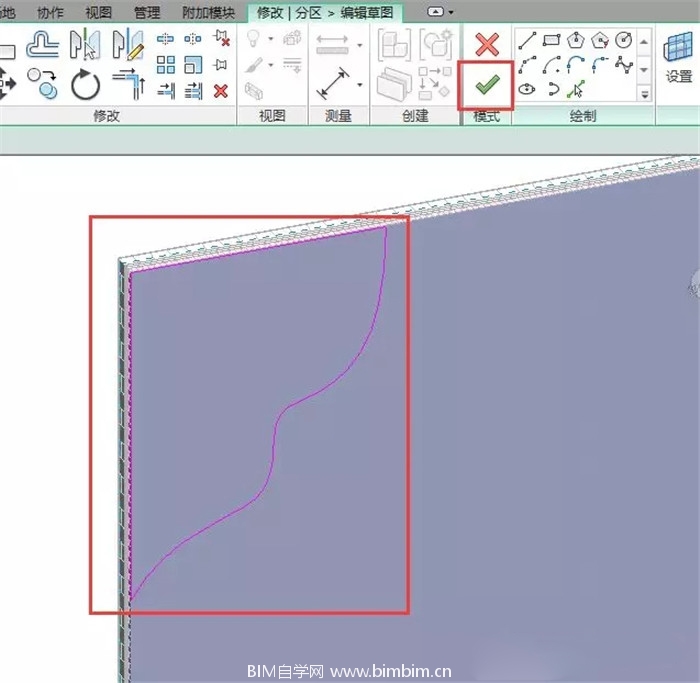
Task: Select the Array tool
Action: 166,65
